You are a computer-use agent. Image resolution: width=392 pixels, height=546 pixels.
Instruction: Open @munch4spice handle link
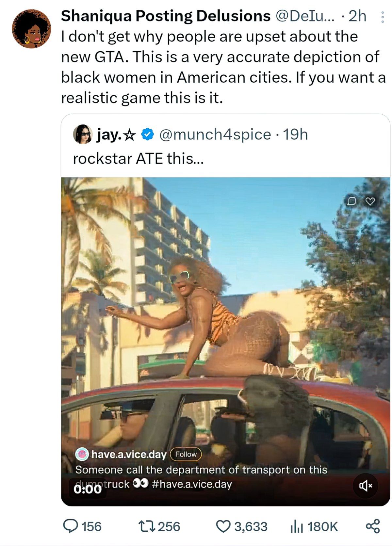point(215,135)
